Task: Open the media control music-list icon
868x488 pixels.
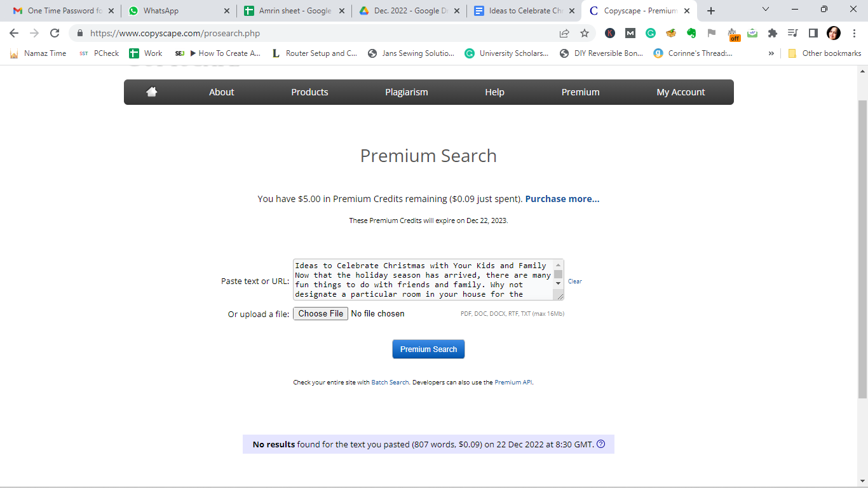Action: click(792, 33)
